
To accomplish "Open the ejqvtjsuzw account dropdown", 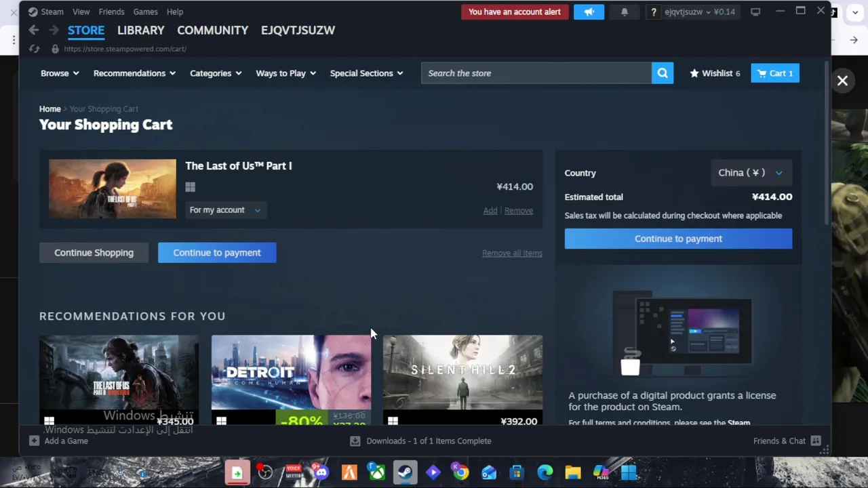I will point(700,12).
